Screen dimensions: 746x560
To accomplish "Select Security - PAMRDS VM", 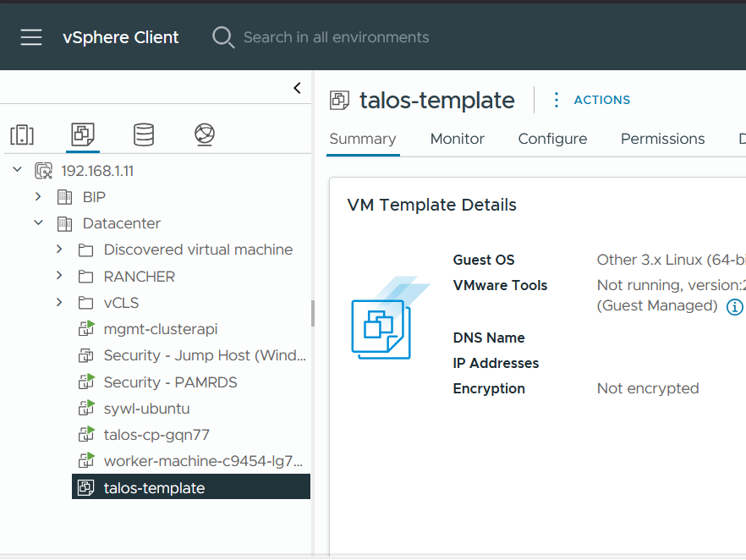I will point(170,382).
